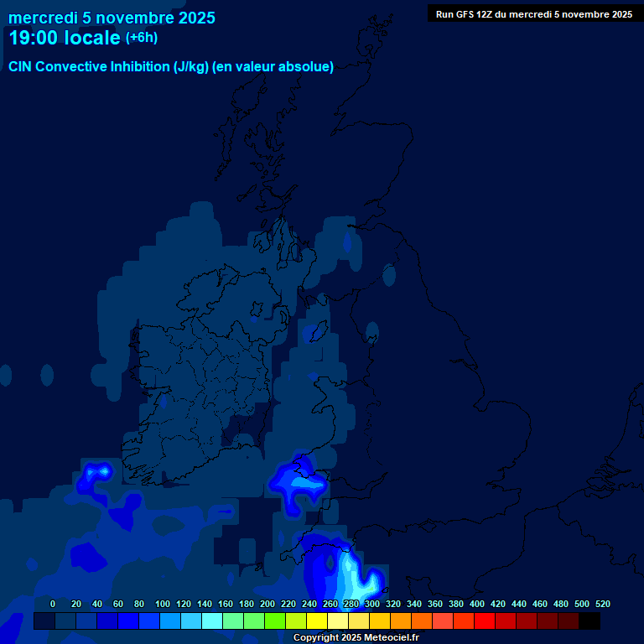Image resolution: width=644 pixels, height=644 pixels.
Task: Select the black swatch at scale's right end
Action: [589, 621]
